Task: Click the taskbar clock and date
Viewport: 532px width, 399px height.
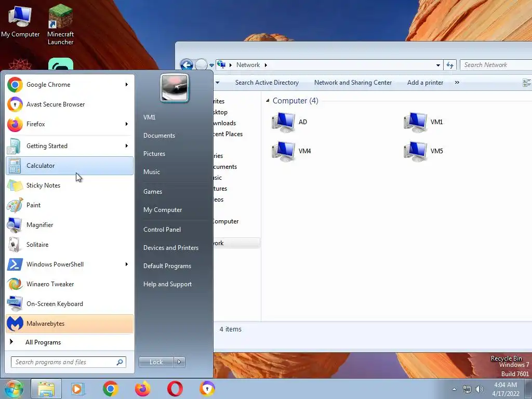Action: 506,389
